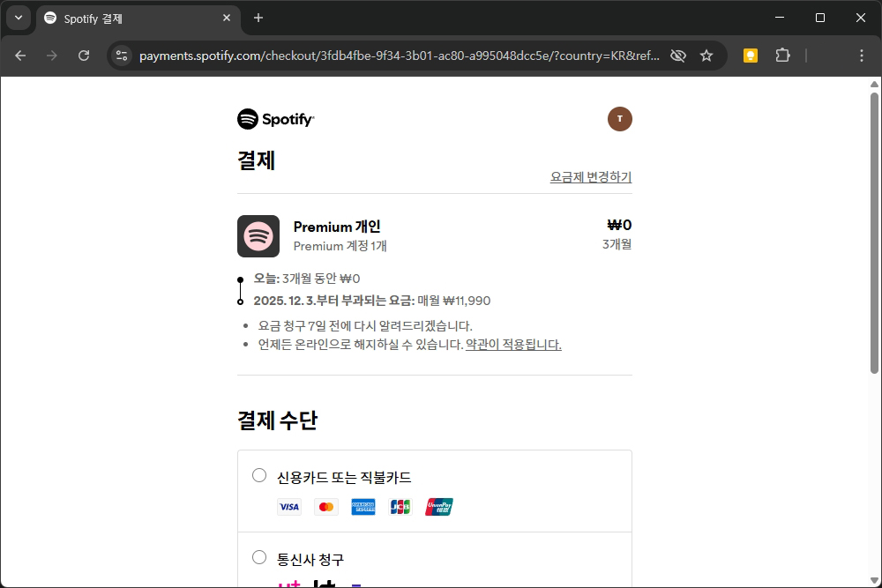Open the yellow lightbulb extension

pos(751,56)
